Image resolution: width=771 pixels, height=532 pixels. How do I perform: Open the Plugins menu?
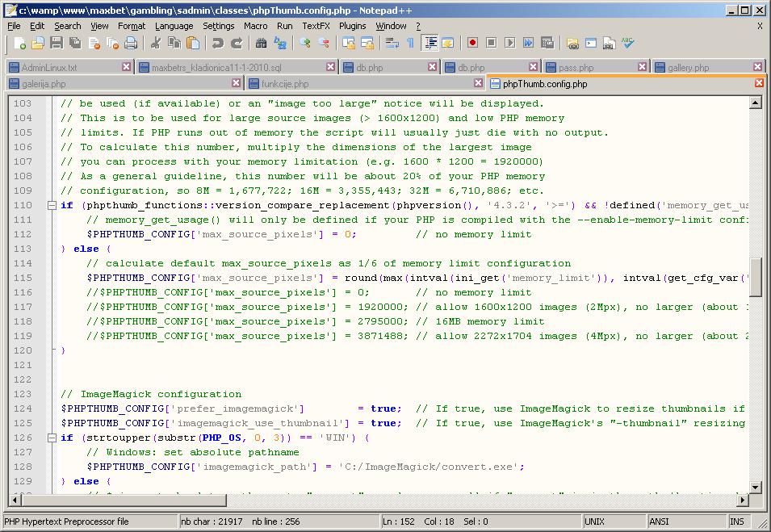click(352, 26)
